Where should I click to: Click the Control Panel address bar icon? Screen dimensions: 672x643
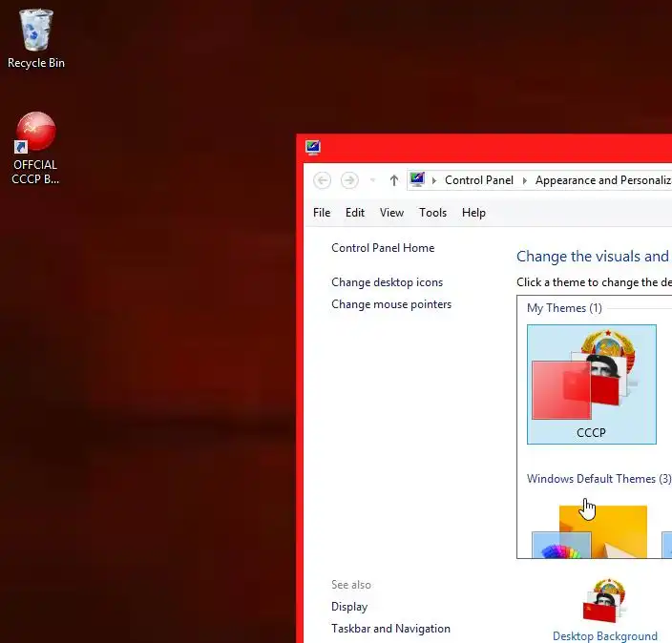pos(417,179)
